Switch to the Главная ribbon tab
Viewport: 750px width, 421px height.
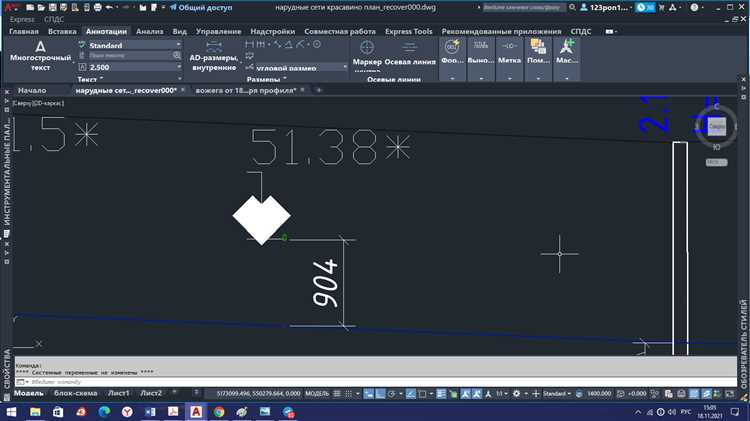click(23, 31)
